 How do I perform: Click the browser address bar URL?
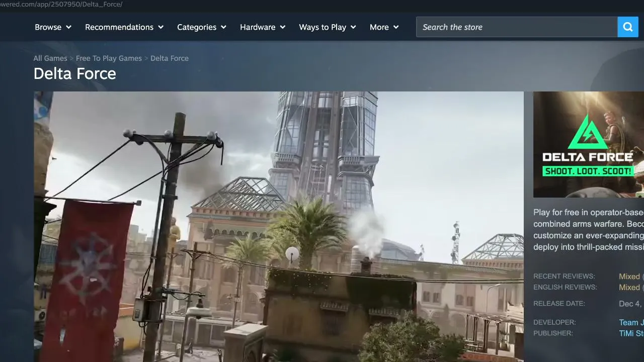(x=61, y=5)
